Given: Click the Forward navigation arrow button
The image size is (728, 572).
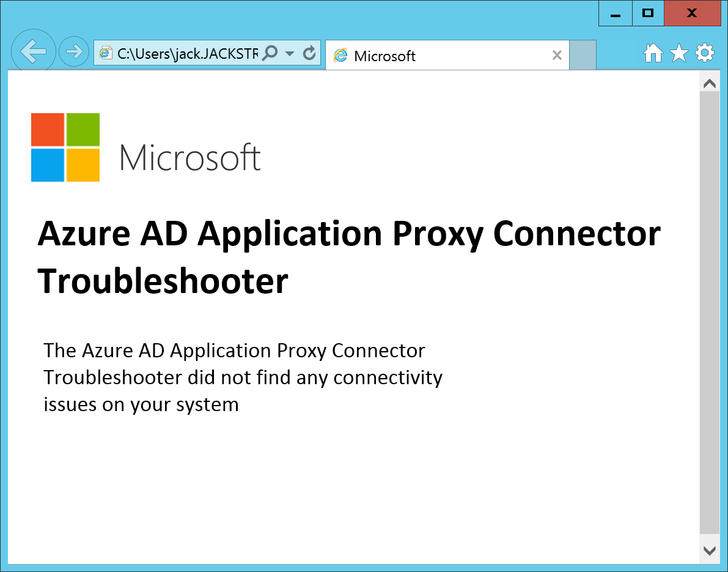Looking at the screenshot, I should (74, 51).
